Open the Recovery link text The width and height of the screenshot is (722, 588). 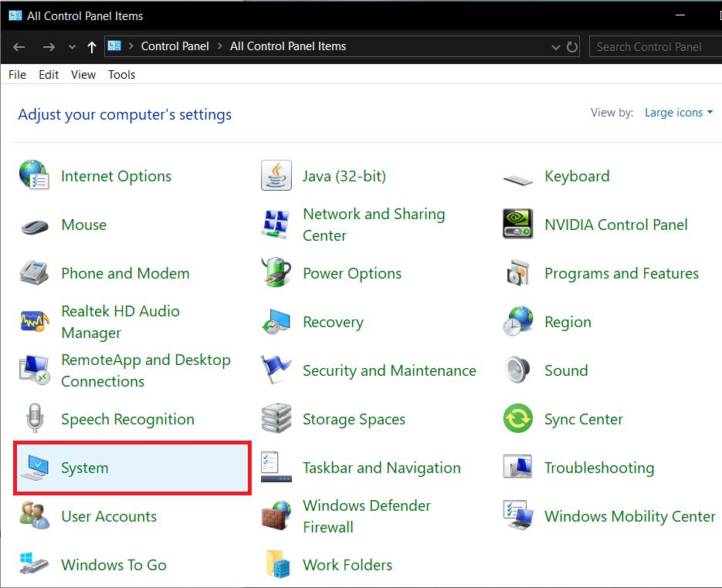334,322
